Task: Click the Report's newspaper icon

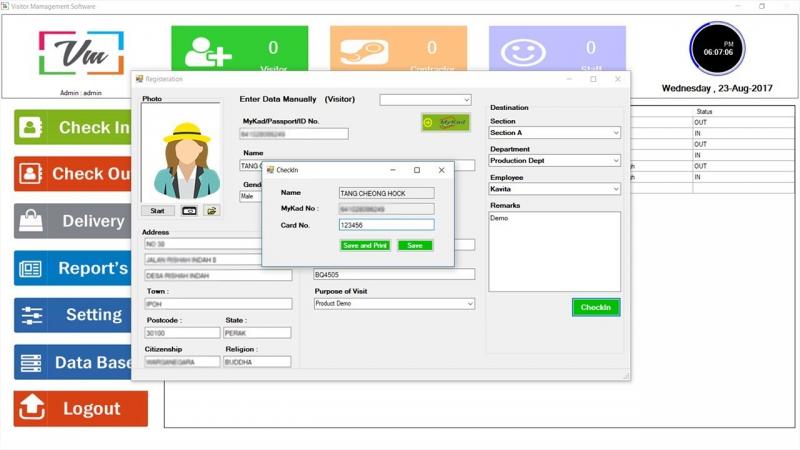Action: coord(31,268)
